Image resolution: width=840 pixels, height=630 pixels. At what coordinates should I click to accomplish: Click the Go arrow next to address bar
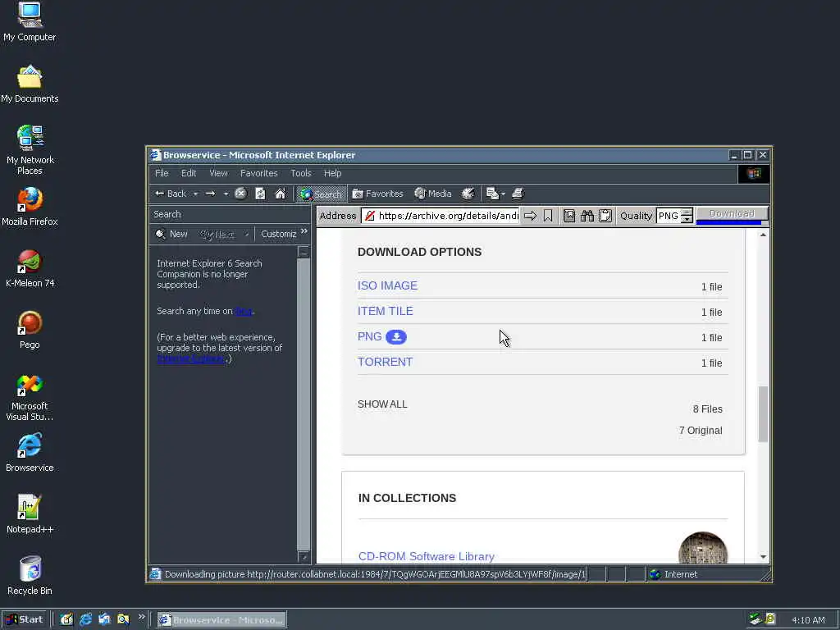pyautogui.click(x=531, y=216)
